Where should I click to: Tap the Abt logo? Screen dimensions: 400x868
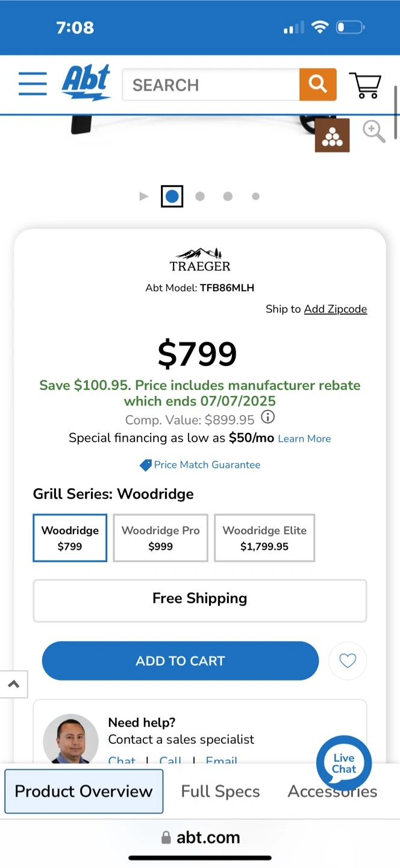pyautogui.click(x=86, y=83)
